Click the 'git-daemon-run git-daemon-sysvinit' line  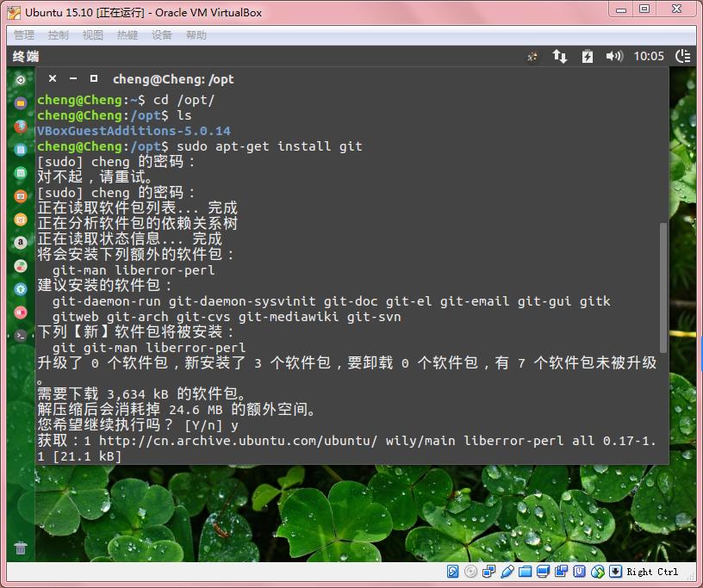pyautogui.click(x=332, y=301)
